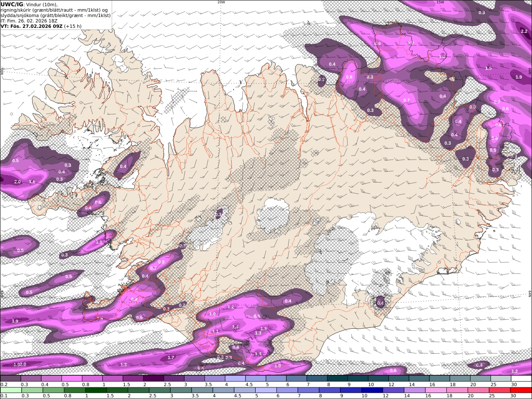The image size is (532, 399).
Task: Pick the lavender swatch between 4 and 4.5, snow legend
Action: tap(236, 379)
